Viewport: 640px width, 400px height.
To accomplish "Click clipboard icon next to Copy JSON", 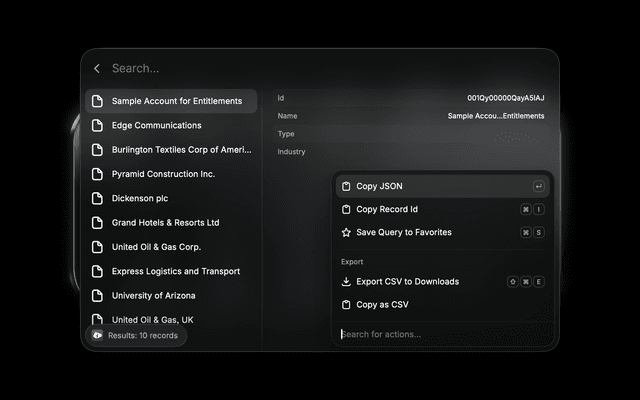I will 346,186.
